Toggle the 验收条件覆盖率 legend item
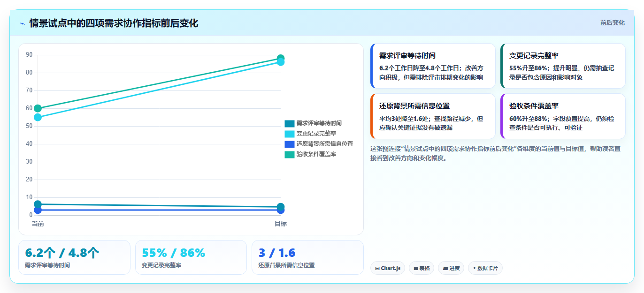Image resolution: width=644 pixels, height=293 pixels. pos(310,154)
